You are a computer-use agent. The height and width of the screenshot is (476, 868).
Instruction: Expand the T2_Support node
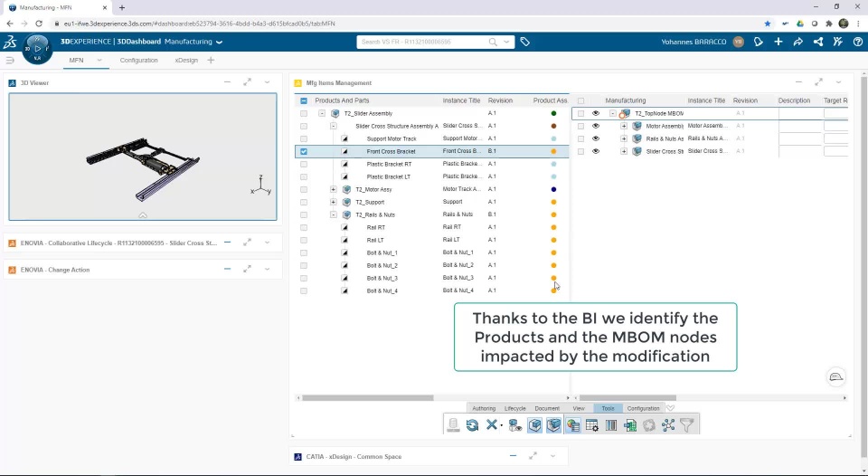[334, 203]
